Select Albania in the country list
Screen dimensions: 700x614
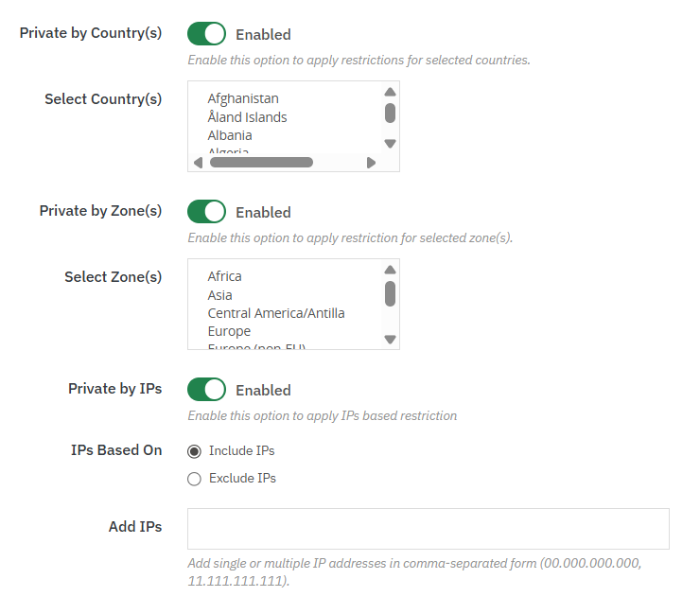point(230,135)
